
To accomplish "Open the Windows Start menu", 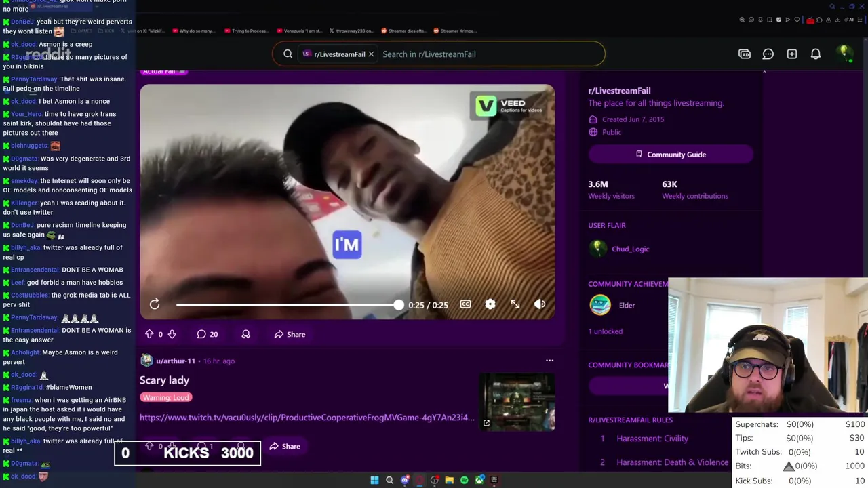I will pyautogui.click(x=374, y=480).
